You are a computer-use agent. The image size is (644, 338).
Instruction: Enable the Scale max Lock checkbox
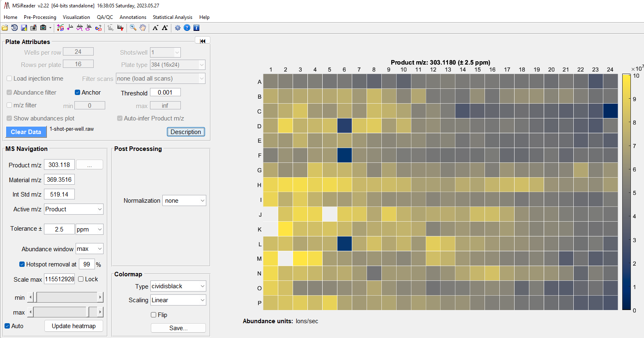[x=81, y=279]
